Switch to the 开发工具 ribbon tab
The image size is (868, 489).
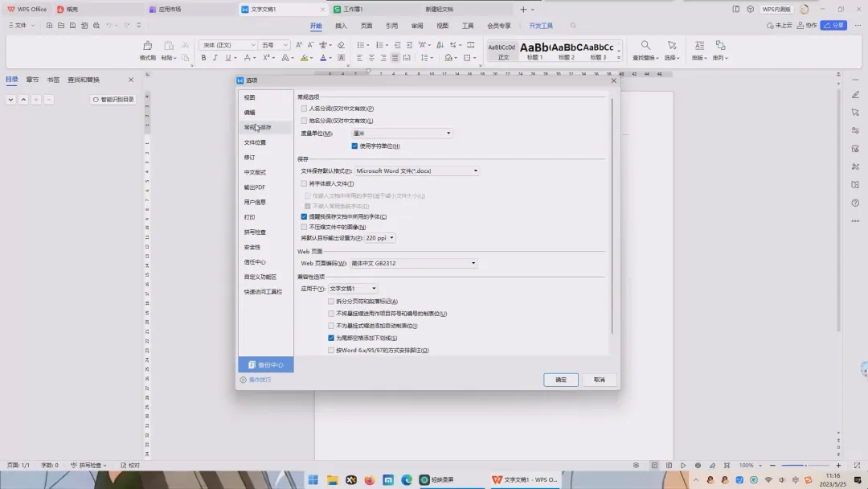tap(541, 26)
